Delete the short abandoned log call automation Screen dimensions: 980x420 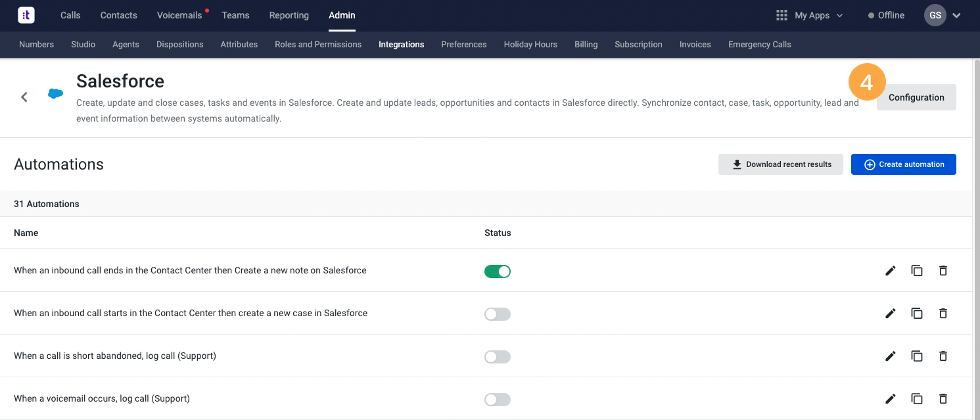(x=943, y=356)
